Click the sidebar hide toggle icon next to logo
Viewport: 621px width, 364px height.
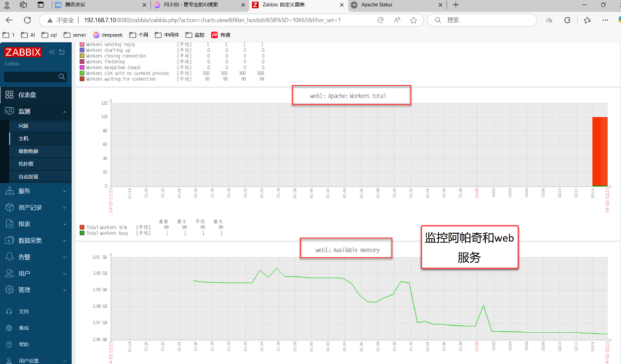61,52
